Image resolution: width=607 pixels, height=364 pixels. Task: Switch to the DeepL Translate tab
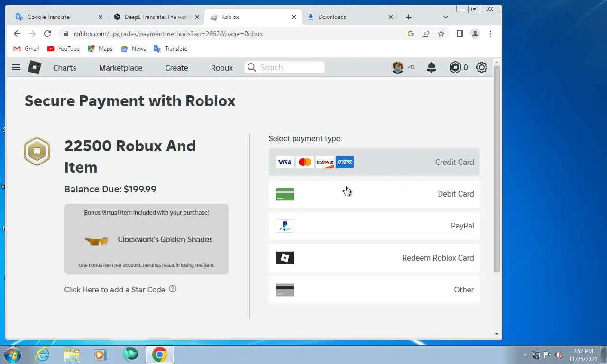(x=156, y=17)
